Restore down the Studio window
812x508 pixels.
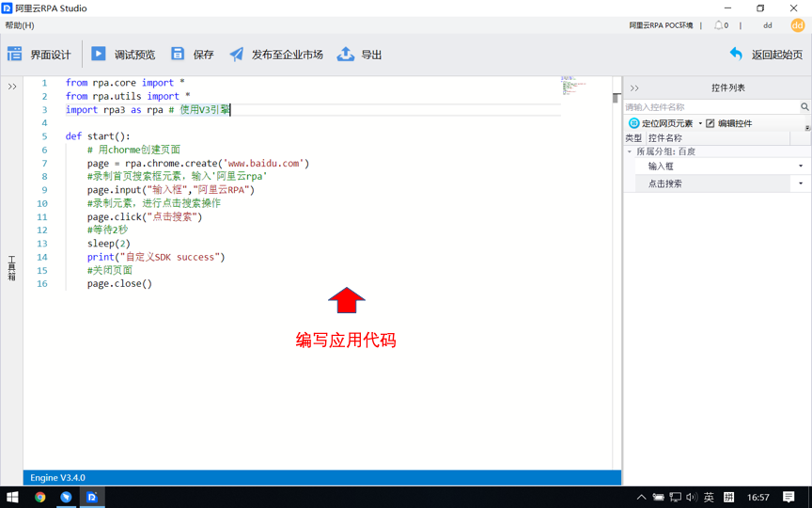coord(760,8)
